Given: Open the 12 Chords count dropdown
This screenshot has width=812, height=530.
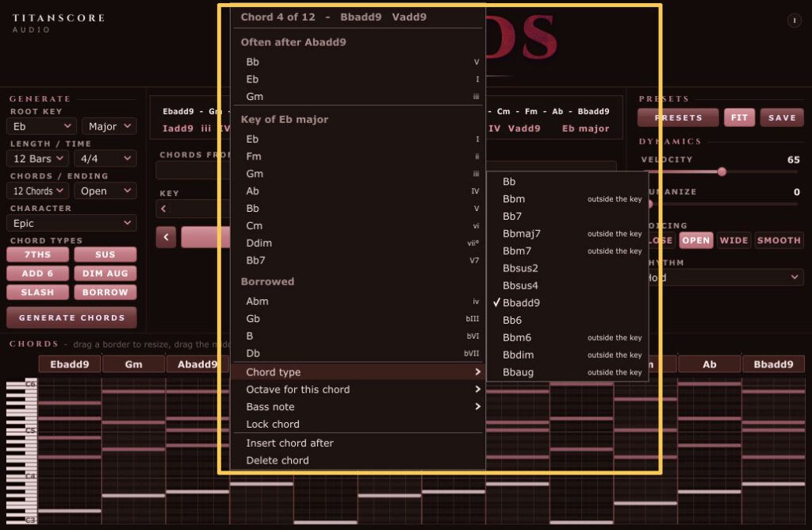Looking at the screenshot, I should [38, 190].
